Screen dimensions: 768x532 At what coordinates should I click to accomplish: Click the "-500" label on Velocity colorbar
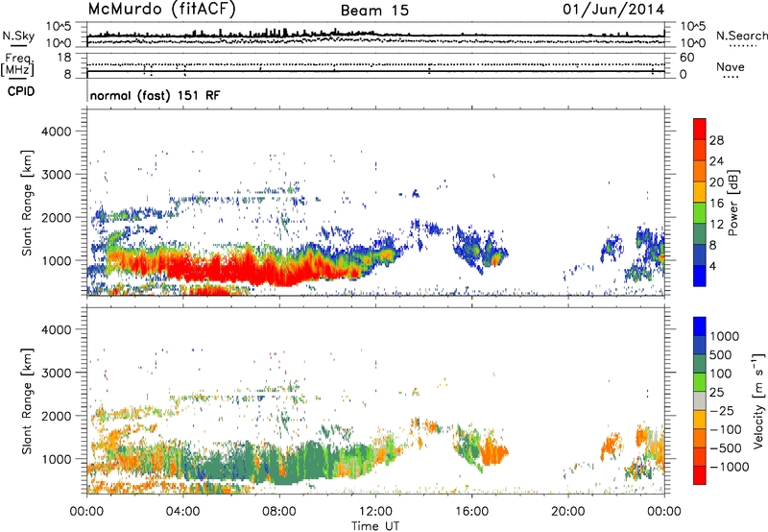(x=726, y=448)
